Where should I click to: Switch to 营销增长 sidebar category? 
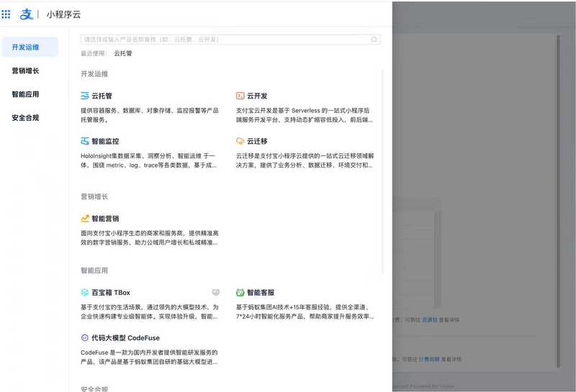click(26, 70)
